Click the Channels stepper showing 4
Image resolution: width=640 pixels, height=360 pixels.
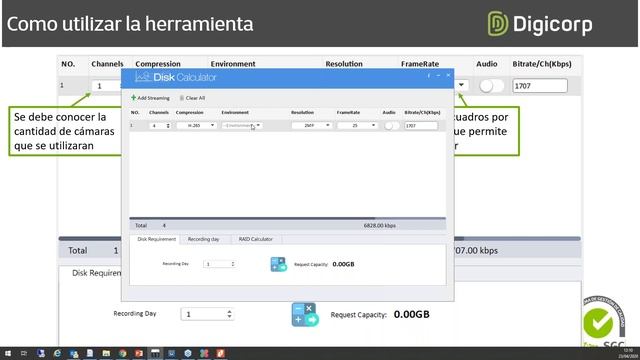[160, 126]
